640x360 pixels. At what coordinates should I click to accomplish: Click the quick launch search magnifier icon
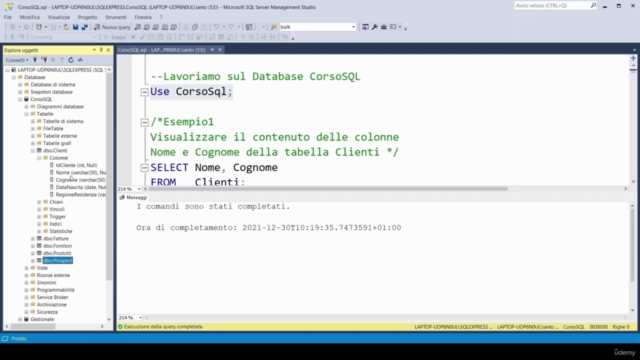point(593,5)
